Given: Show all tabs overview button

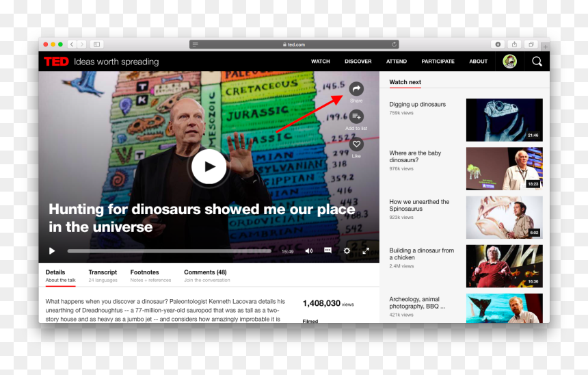Looking at the screenshot, I should 531,44.
